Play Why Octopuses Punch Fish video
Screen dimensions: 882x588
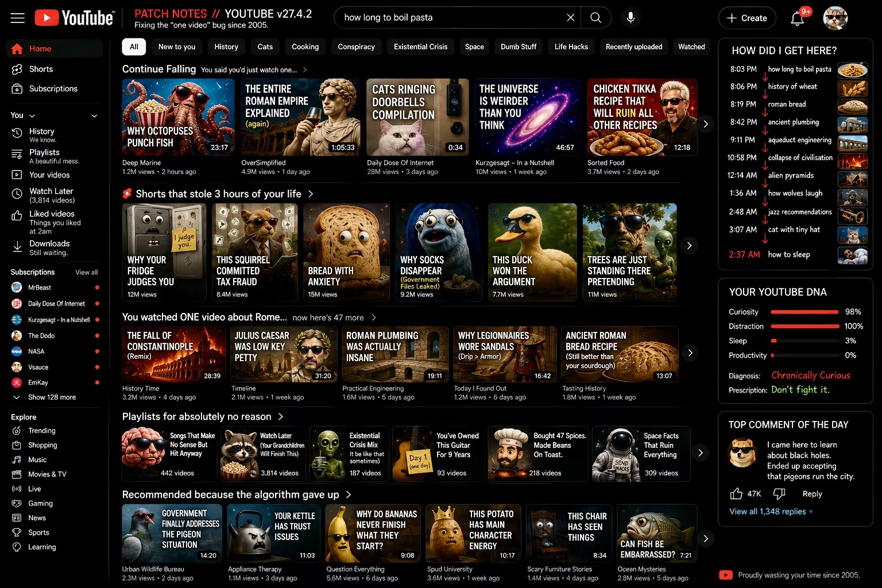click(178, 117)
